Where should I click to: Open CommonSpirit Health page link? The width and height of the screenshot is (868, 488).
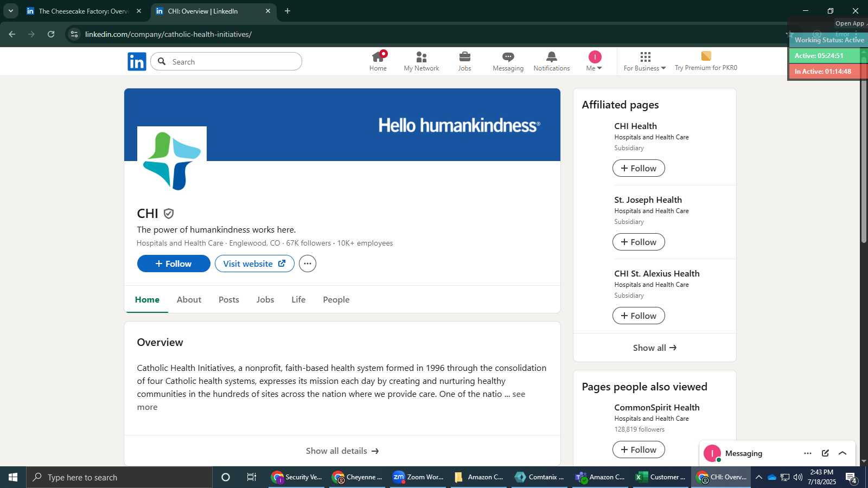[656, 407]
